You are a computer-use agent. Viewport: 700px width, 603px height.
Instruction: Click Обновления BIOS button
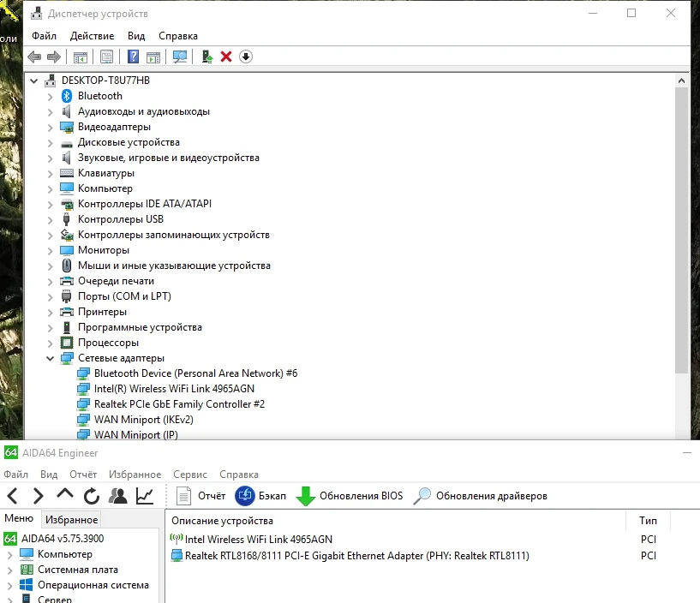(350, 496)
